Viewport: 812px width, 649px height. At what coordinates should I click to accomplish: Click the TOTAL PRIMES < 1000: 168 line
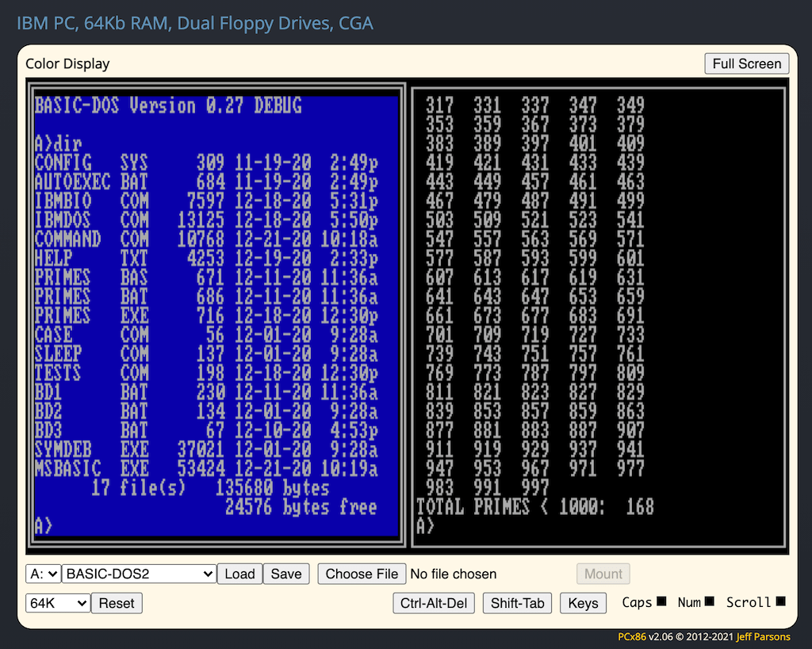[x=535, y=507]
